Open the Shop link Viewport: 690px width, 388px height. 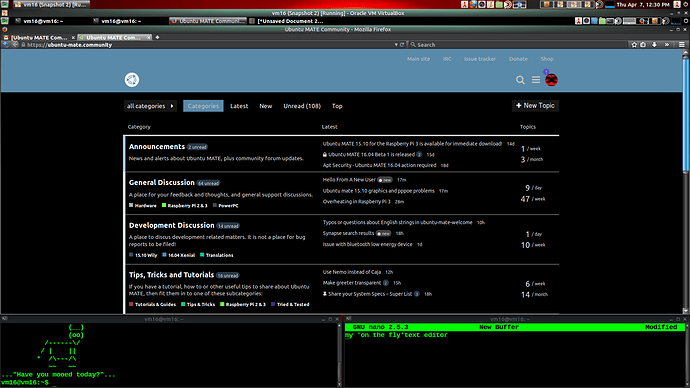547,59
